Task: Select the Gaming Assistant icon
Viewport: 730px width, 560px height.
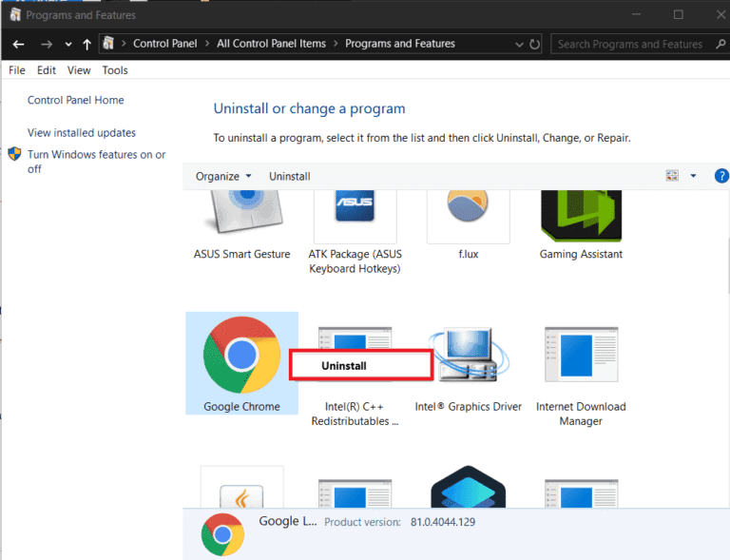Action: (581, 216)
